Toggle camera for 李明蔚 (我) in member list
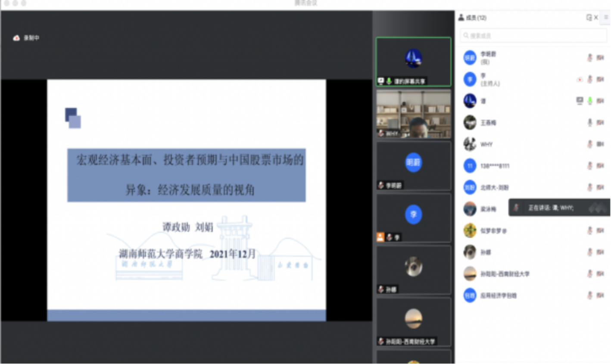This screenshot has height=364, width=611. (x=600, y=58)
